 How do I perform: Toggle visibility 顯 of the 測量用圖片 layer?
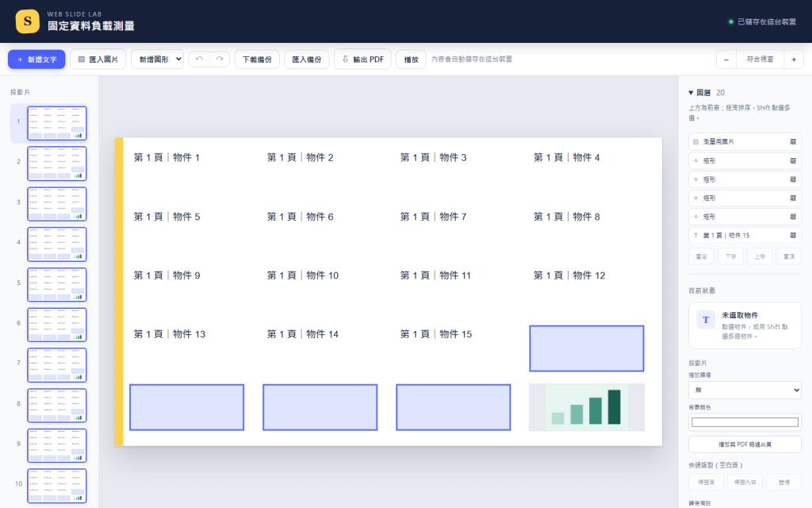(x=793, y=141)
